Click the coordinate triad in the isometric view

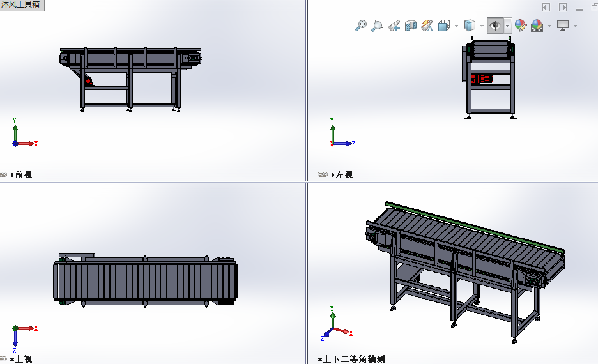(336, 324)
